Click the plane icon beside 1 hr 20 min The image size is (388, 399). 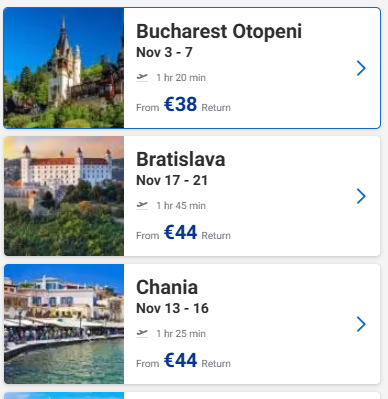(142, 77)
